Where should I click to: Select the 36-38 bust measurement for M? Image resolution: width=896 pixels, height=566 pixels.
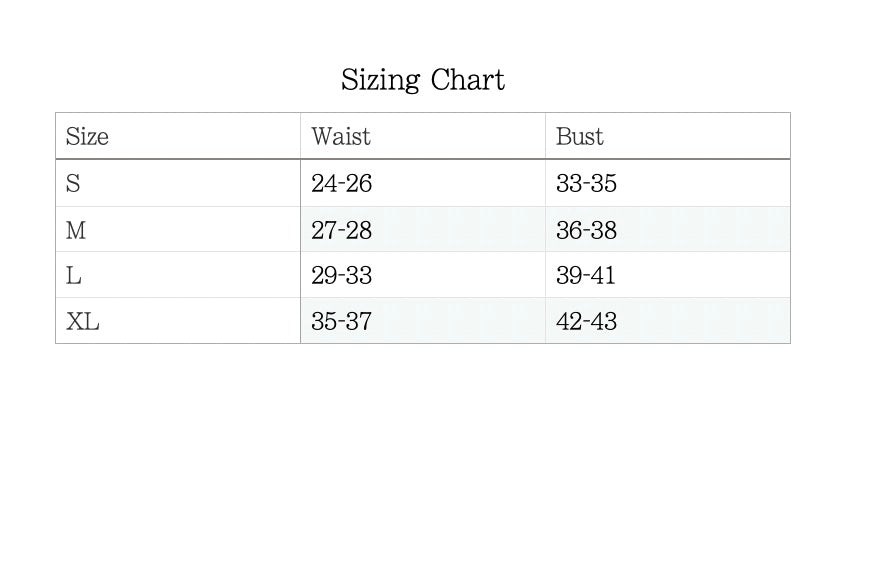pos(586,230)
